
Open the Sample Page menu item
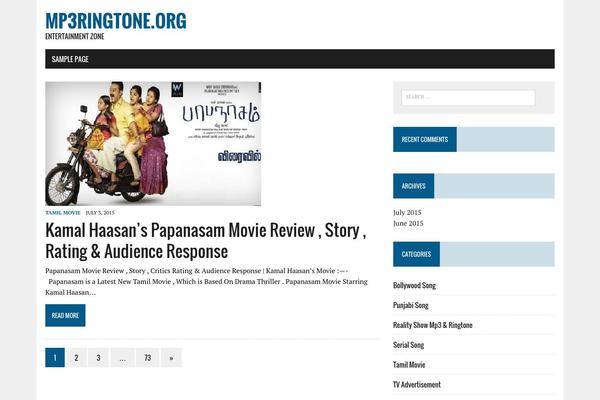click(x=70, y=59)
